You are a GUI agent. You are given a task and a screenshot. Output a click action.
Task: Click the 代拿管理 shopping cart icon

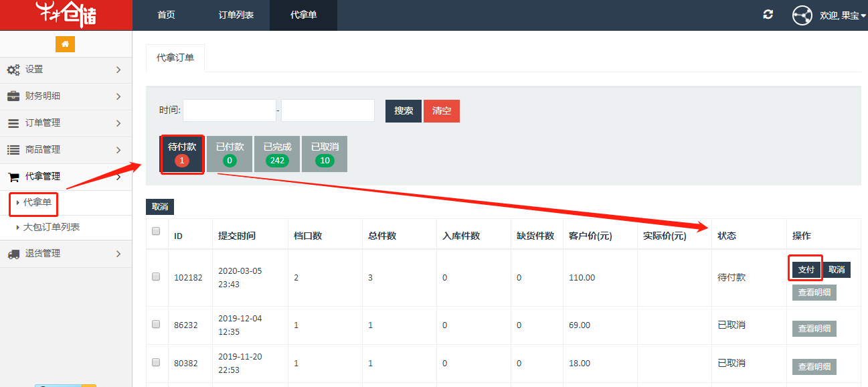click(13, 177)
